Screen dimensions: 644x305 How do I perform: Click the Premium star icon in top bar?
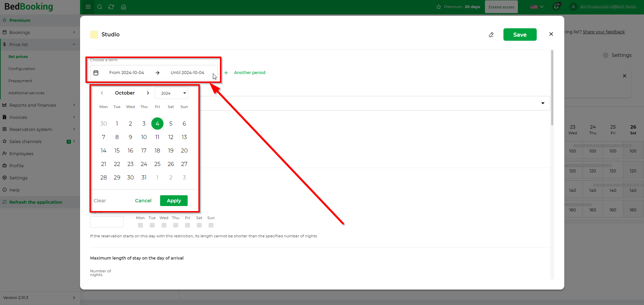coord(439,7)
